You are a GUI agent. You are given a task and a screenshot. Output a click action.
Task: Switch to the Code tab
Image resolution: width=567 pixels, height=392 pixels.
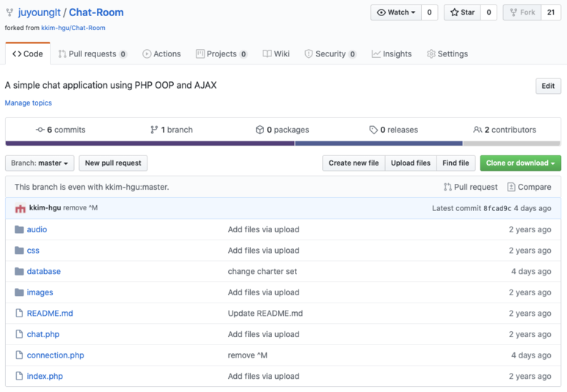pyautogui.click(x=27, y=53)
